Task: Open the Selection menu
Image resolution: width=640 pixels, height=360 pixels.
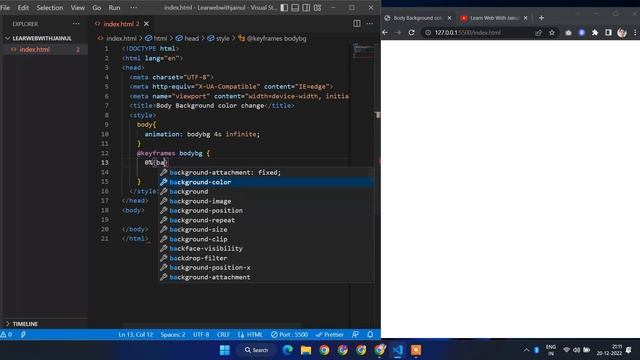Action: (x=49, y=8)
